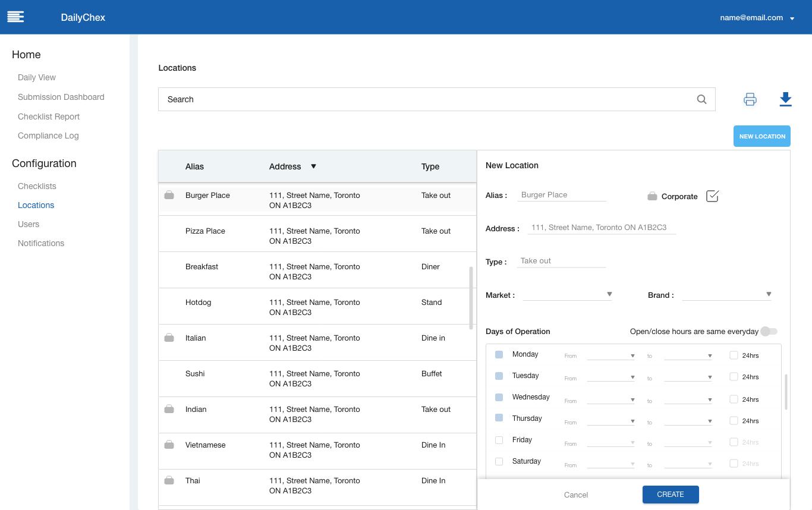Enable 24hrs for Thursday
The width and height of the screenshot is (812, 510).
pyautogui.click(x=734, y=421)
